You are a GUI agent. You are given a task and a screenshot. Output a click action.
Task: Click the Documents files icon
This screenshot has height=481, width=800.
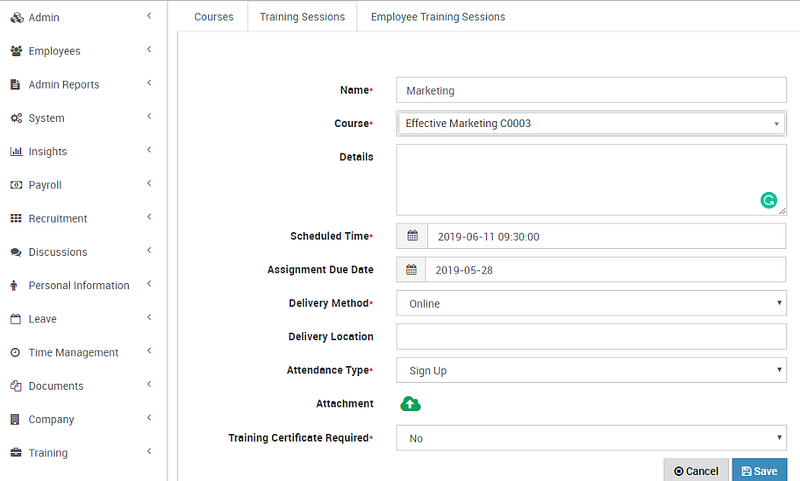[16, 386]
